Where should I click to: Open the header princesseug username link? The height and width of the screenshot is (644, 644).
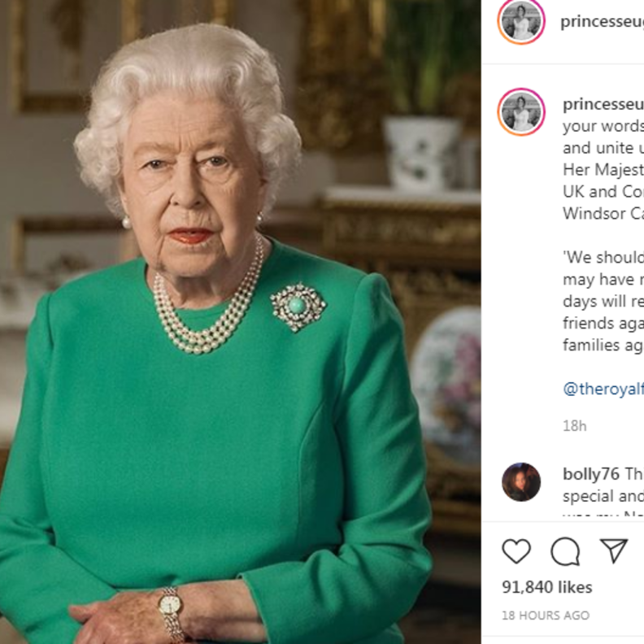tap(602, 22)
